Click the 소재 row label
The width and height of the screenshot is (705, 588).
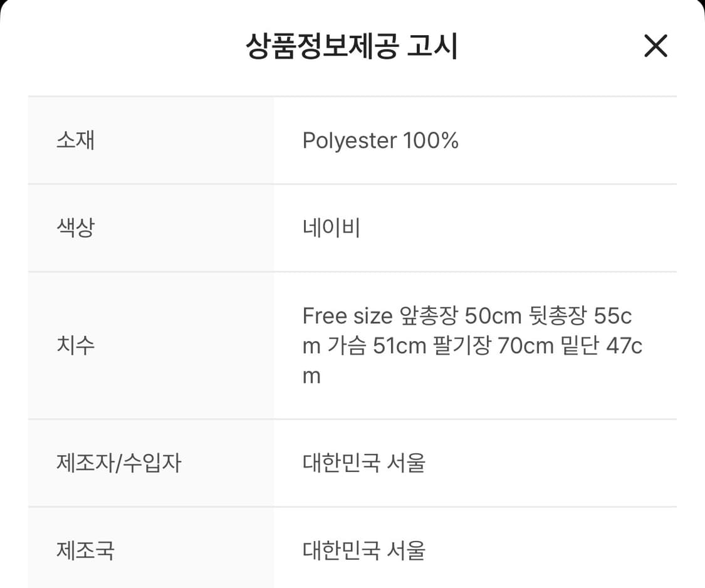coord(75,140)
